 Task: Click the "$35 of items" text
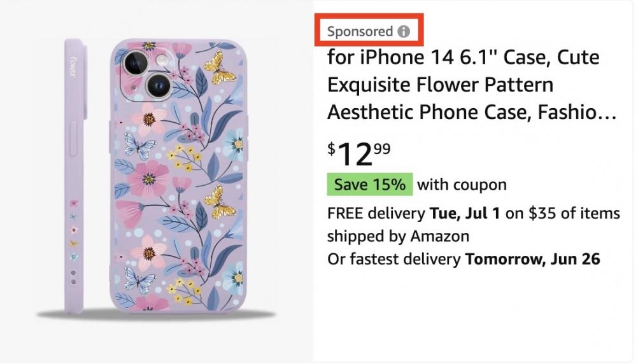pyautogui.click(x=574, y=213)
